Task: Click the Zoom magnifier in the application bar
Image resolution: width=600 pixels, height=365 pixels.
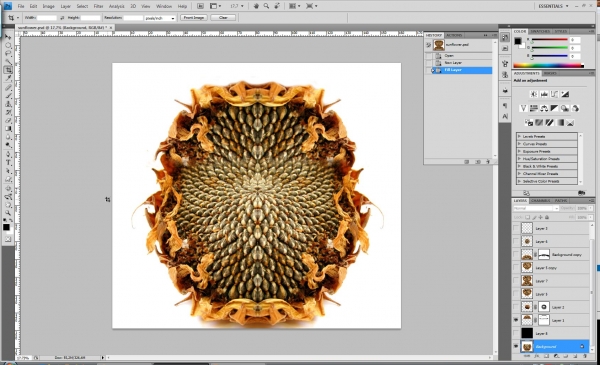Action: pos(266,6)
